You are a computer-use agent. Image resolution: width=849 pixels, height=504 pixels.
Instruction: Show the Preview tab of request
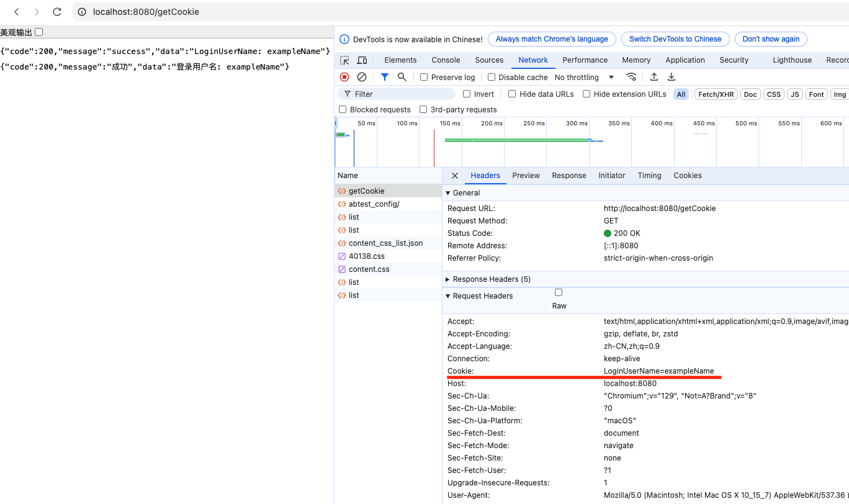click(x=526, y=176)
